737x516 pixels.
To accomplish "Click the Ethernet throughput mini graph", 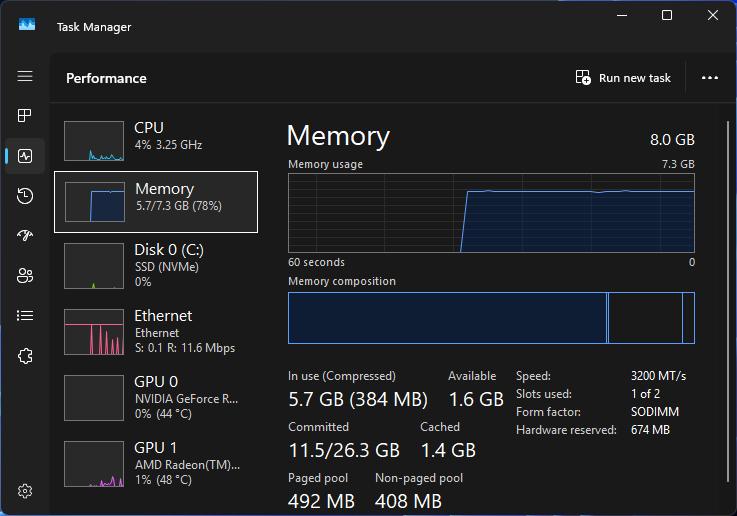I will click(x=94, y=332).
